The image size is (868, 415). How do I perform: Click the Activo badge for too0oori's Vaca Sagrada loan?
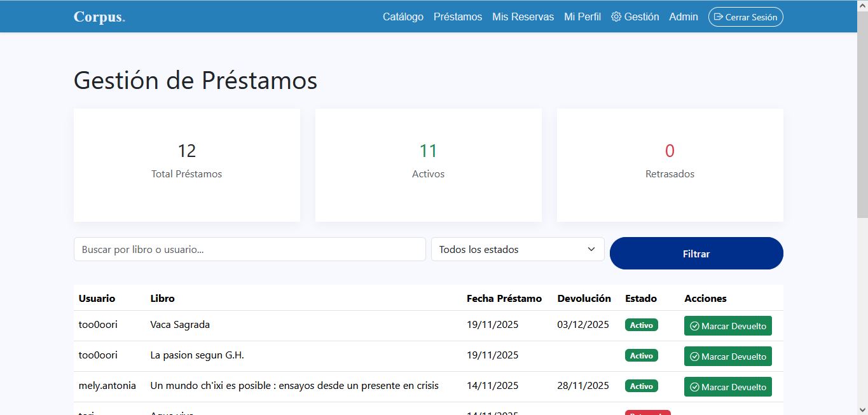(x=641, y=325)
